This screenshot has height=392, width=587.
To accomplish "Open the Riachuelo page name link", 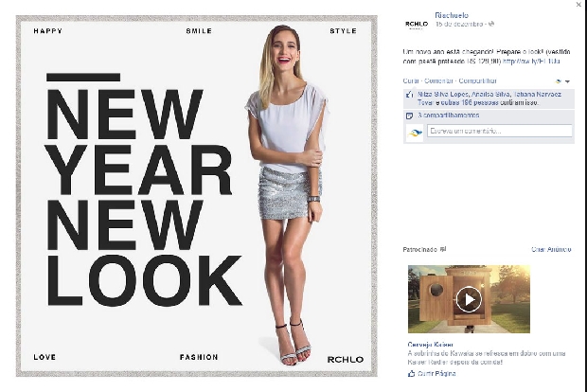I will pos(452,15).
